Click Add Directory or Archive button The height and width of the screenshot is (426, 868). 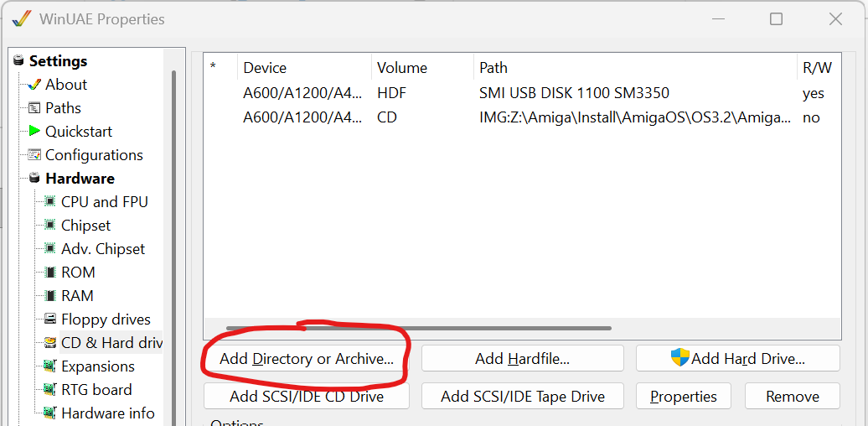click(306, 359)
